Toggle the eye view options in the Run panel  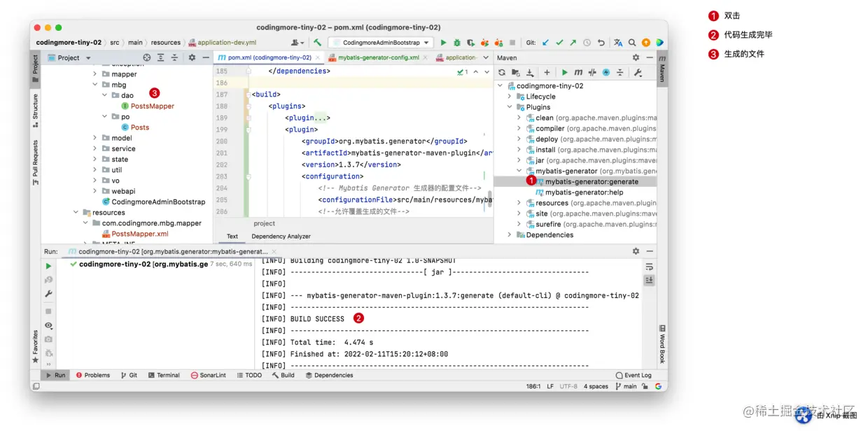coord(48,326)
